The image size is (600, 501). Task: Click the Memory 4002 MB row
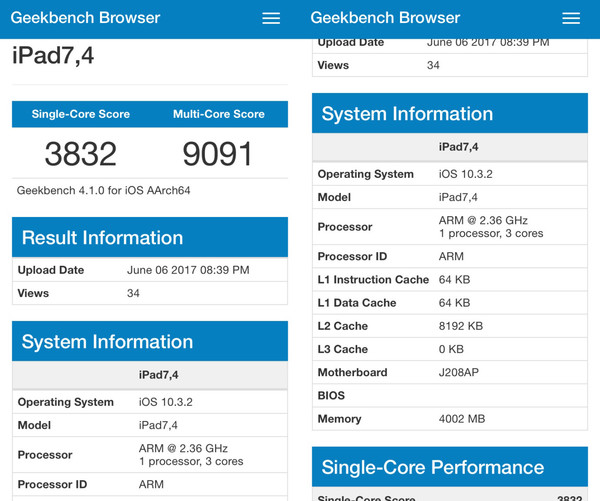coord(450,419)
